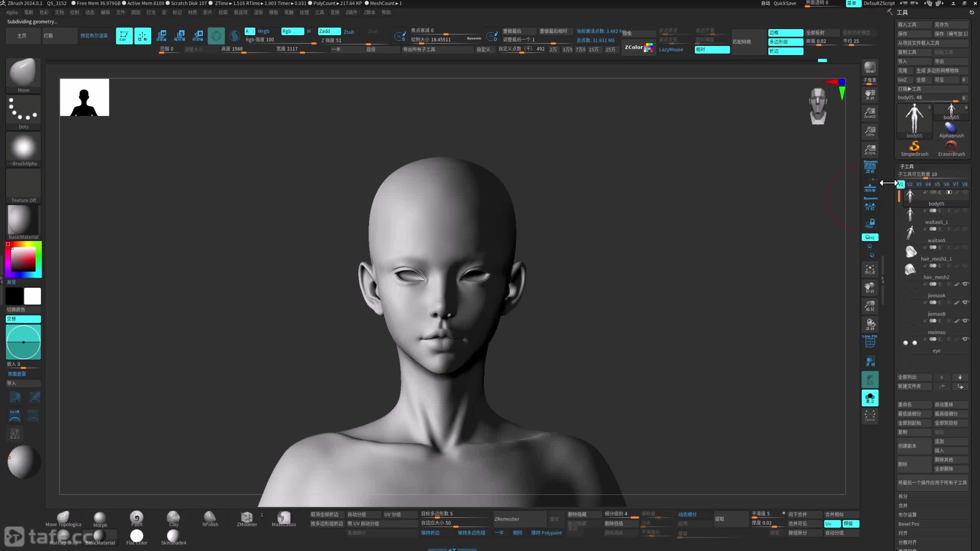Open the ZColor plugin button
Screen dimensions: 980x551
pos(639,47)
